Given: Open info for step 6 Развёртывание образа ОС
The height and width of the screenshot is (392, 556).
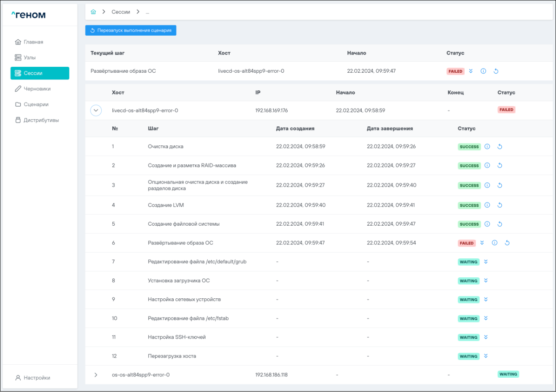Looking at the screenshot, I should [x=495, y=243].
